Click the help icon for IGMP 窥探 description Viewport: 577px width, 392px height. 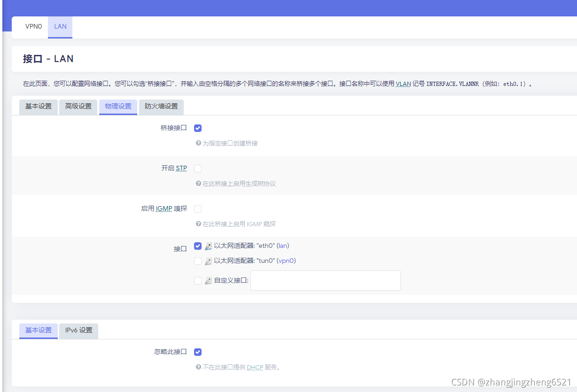click(198, 224)
